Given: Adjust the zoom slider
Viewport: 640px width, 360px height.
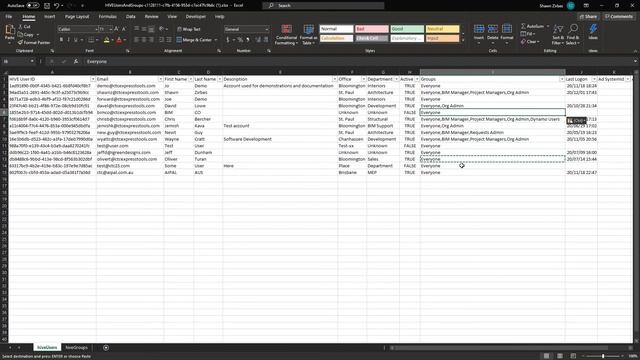Looking at the screenshot, I should 603,356.
